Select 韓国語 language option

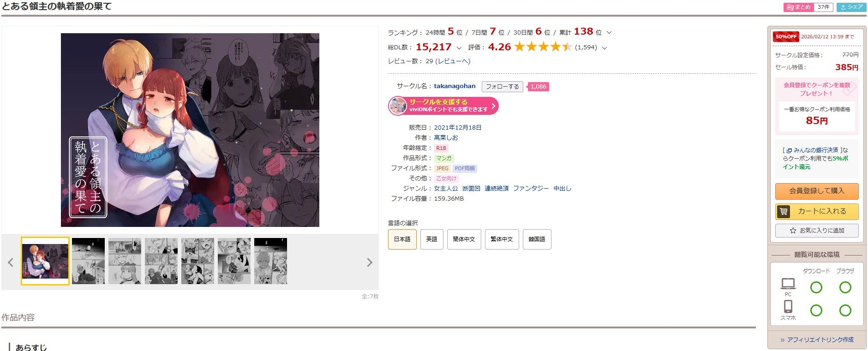point(537,239)
